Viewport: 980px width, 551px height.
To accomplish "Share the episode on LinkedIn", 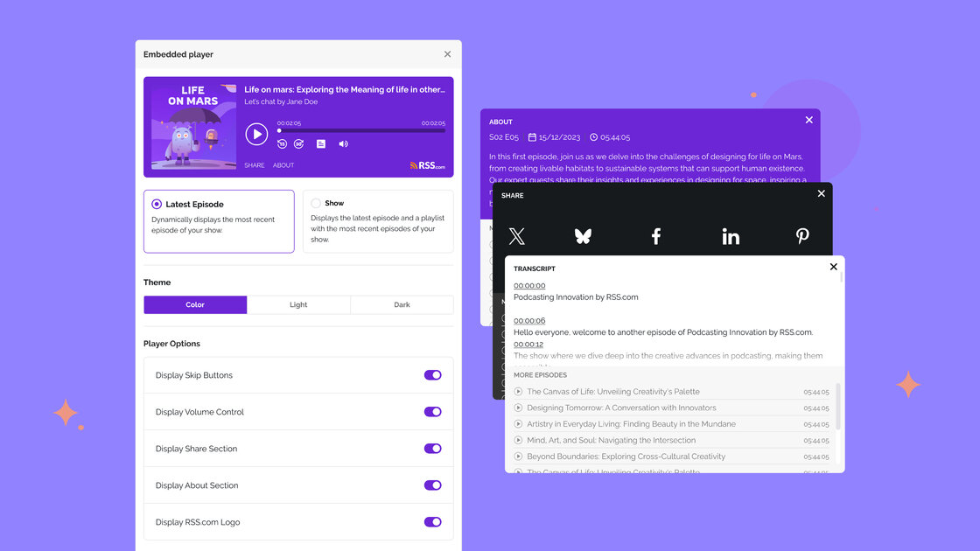I will [731, 236].
